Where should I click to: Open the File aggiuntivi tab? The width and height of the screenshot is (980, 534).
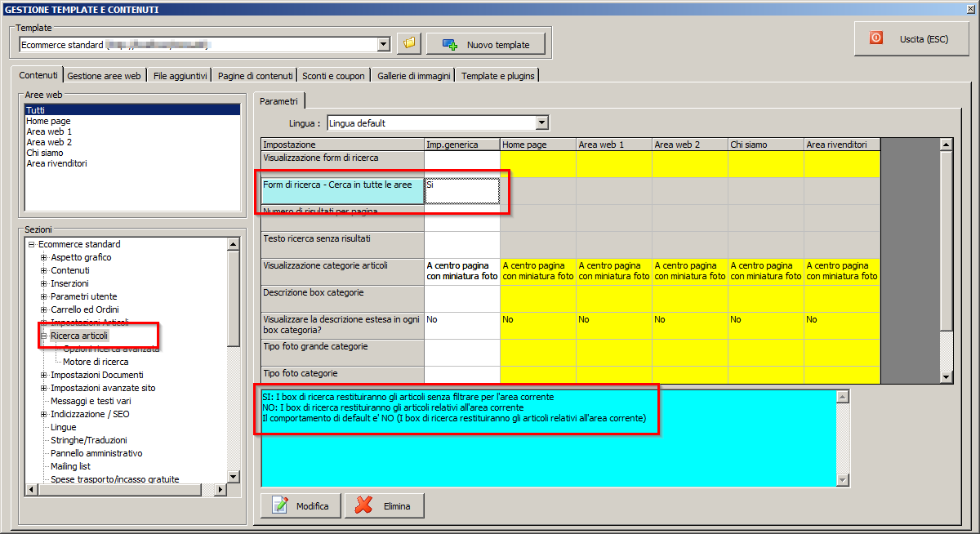180,76
